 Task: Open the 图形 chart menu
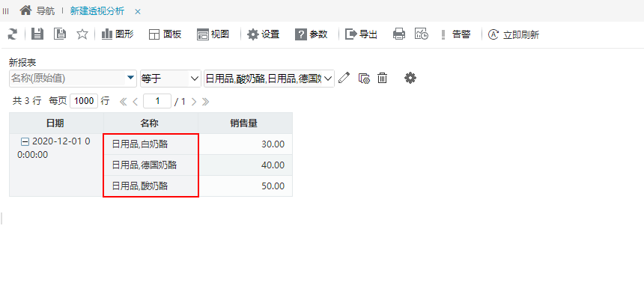(118, 34)
